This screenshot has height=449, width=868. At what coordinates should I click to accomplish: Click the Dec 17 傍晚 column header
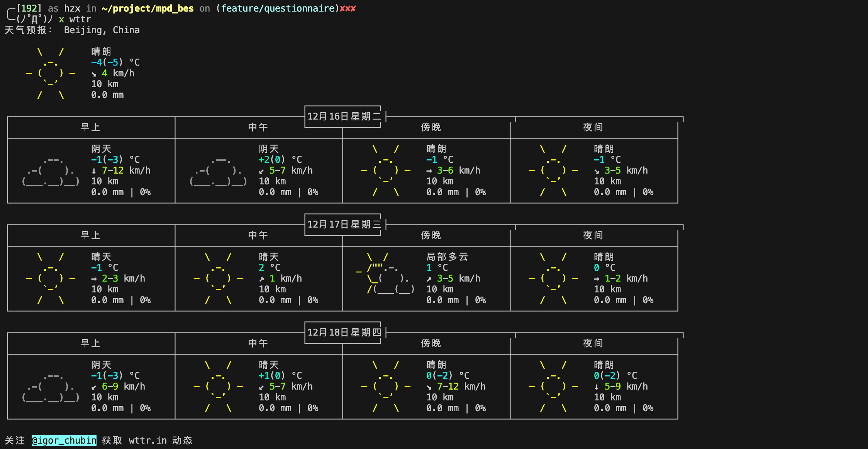pyautogui.click(x=431, y=235)
